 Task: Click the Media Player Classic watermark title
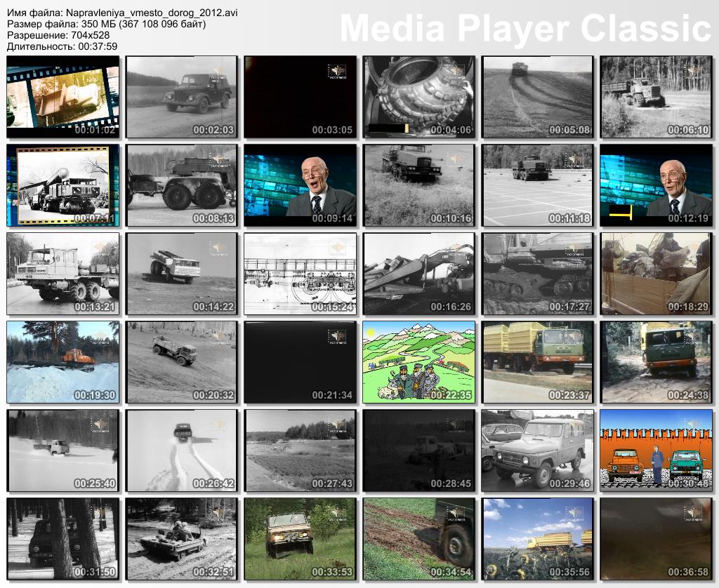[x=525, y=28]
